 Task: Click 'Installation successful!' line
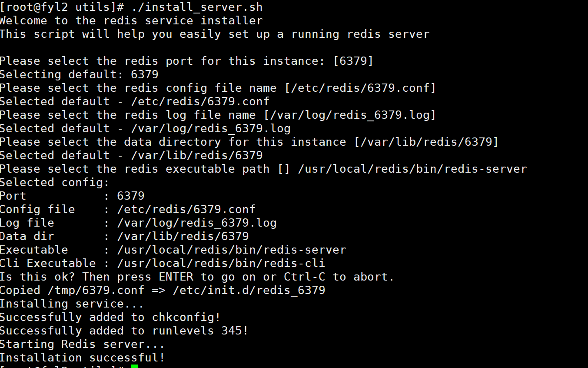[x=83, y=358]
